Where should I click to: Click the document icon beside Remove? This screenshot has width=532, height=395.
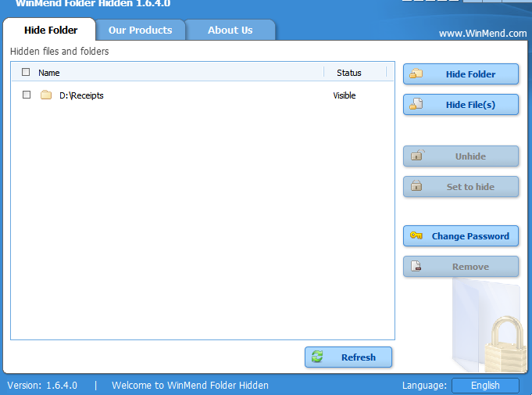[416, 266]
